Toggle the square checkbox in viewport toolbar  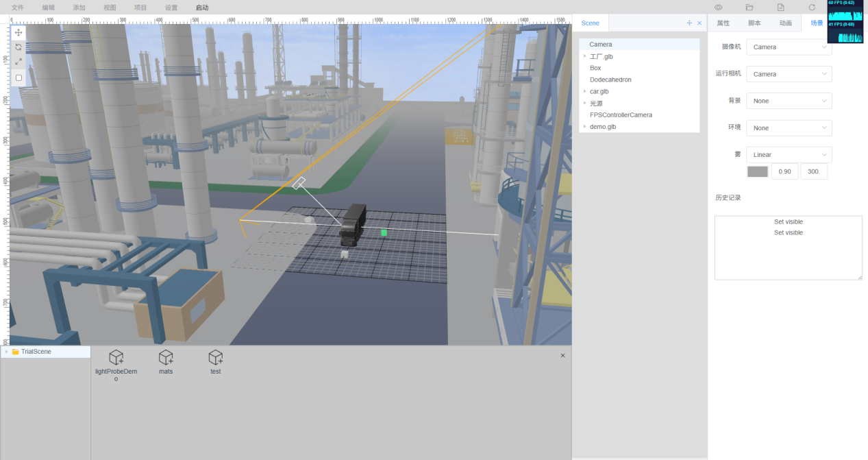(18, 77)
